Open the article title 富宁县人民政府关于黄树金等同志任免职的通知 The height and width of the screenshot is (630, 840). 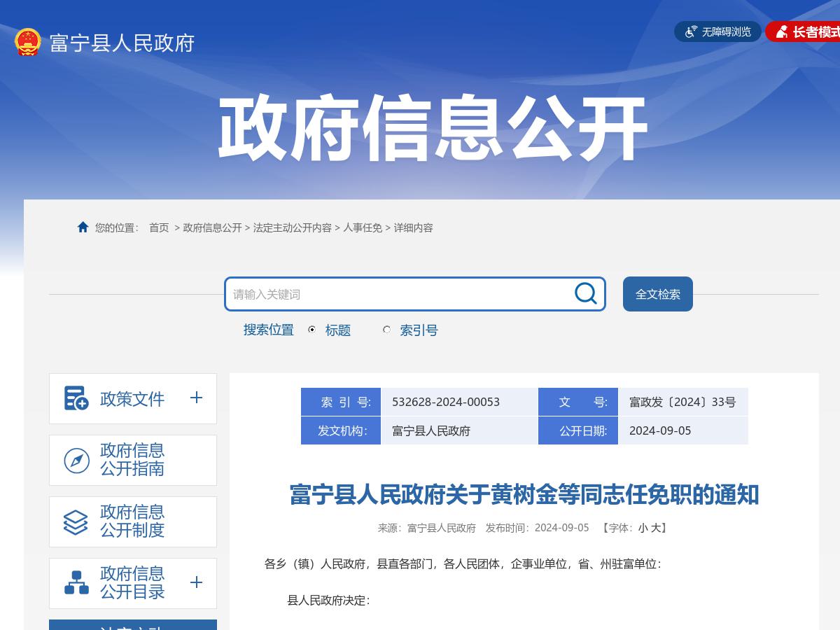point(525,494)
